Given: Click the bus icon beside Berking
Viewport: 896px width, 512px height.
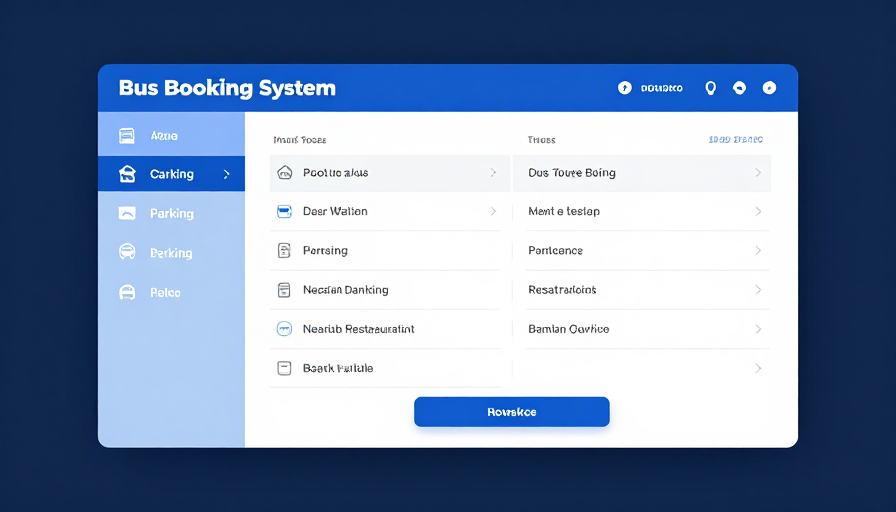Looking at the screenshot, I should (x=127, y=252).
